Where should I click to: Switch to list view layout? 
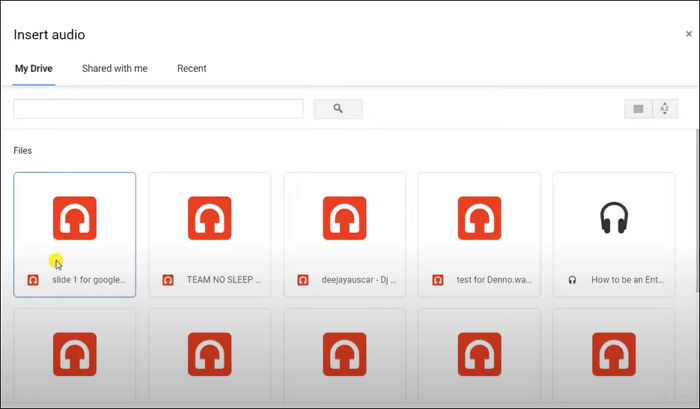[638, 109]
